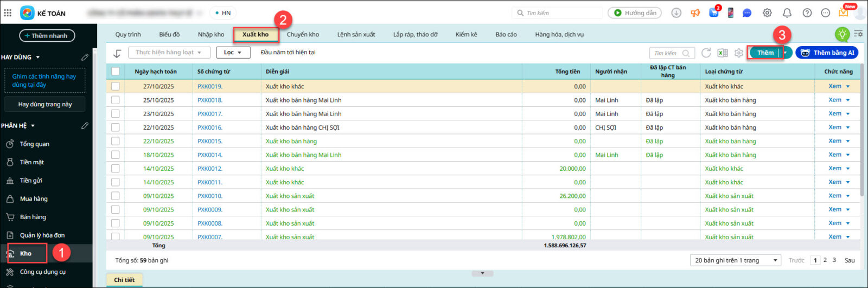Viewport: 868px width, 288px height.
Task: Tick the checkbox for row PXK0019
Action: coord(115,86)
